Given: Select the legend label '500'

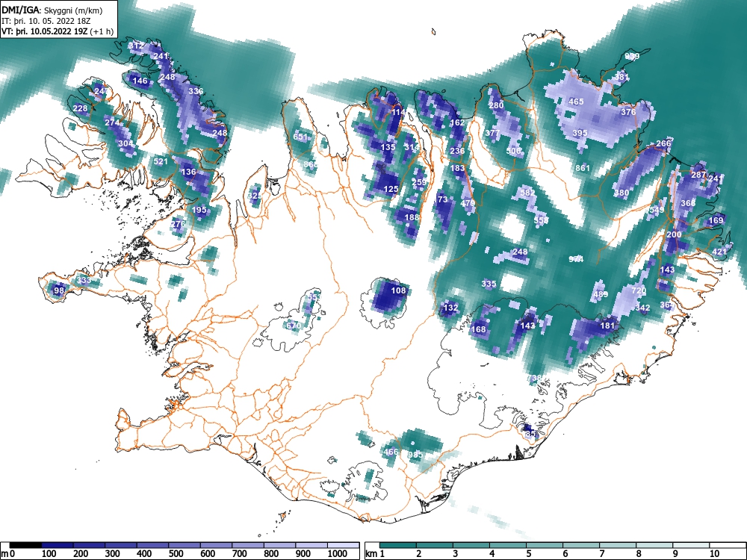Looking at the screenshot, I should (x=176, y=554).
